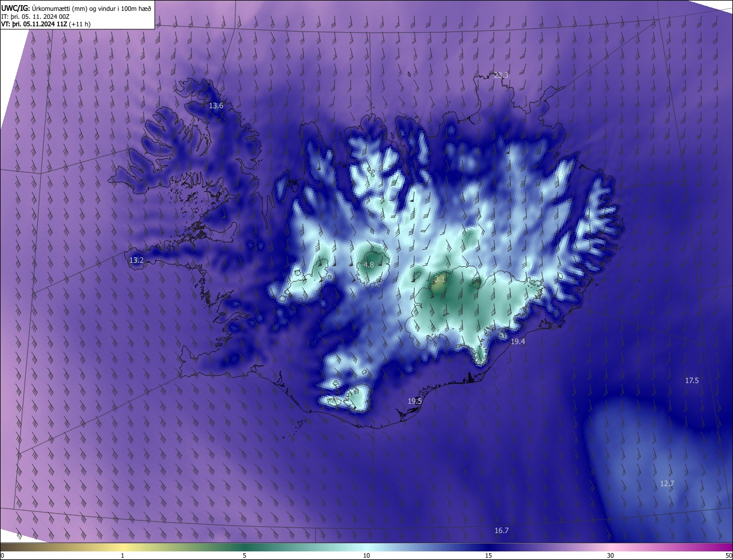Click the 16.7 value near the bottom edge
Viewport: 733px width, 560px height.
pos(502,530)
